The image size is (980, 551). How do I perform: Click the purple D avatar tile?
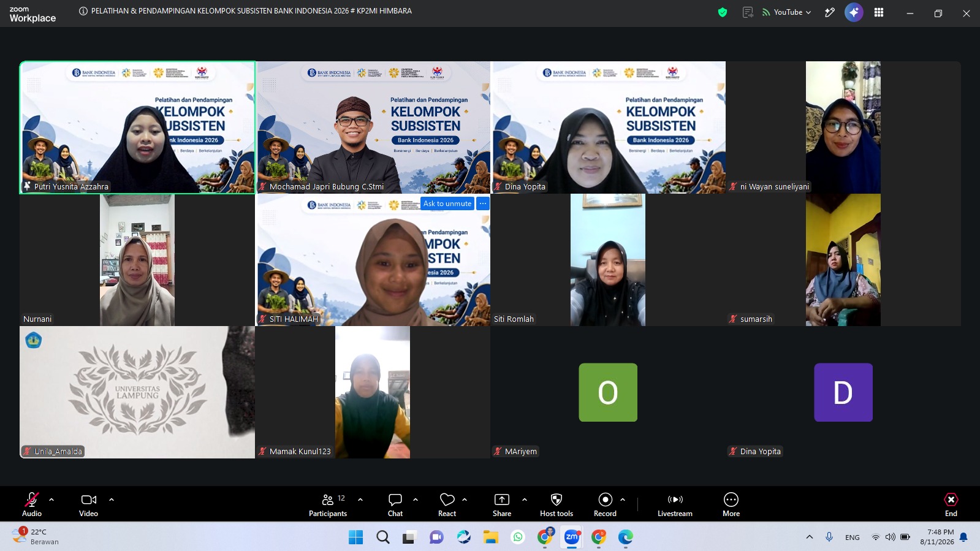(843, 392)
